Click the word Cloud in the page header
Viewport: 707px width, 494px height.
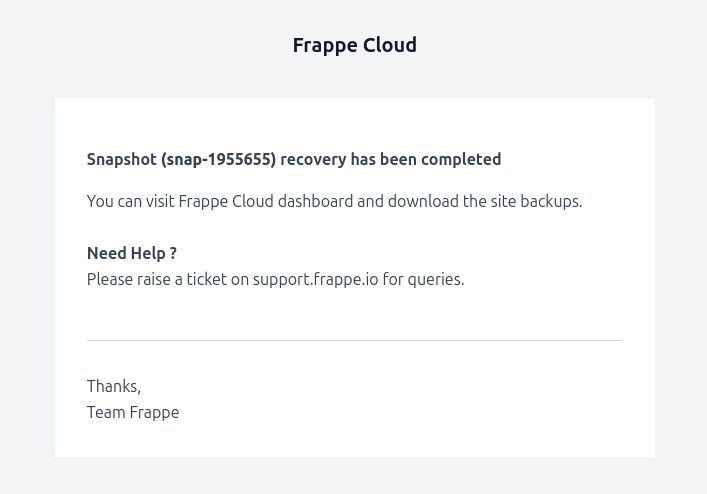tap(390, 46)
